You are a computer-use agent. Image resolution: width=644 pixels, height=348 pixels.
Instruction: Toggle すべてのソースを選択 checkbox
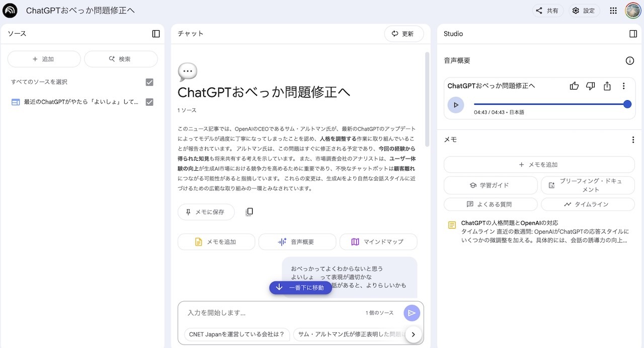[x=149, y=82]
